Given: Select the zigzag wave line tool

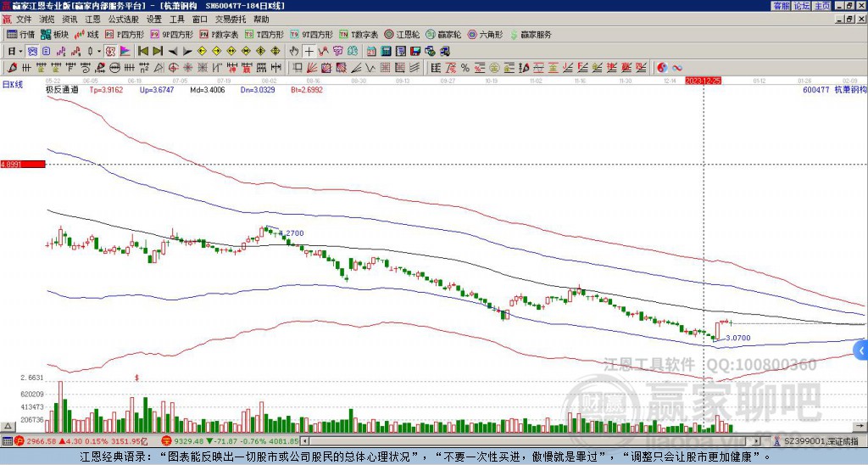Looking at the screenshot, I should tap(370, 68).
